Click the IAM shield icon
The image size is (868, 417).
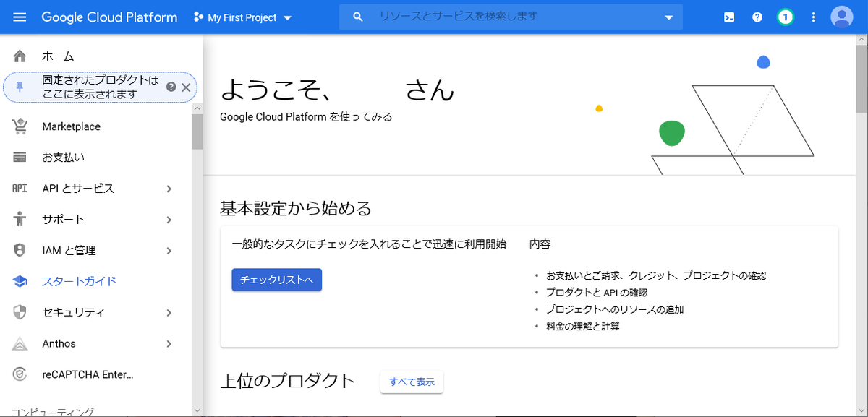pos(20,251)
